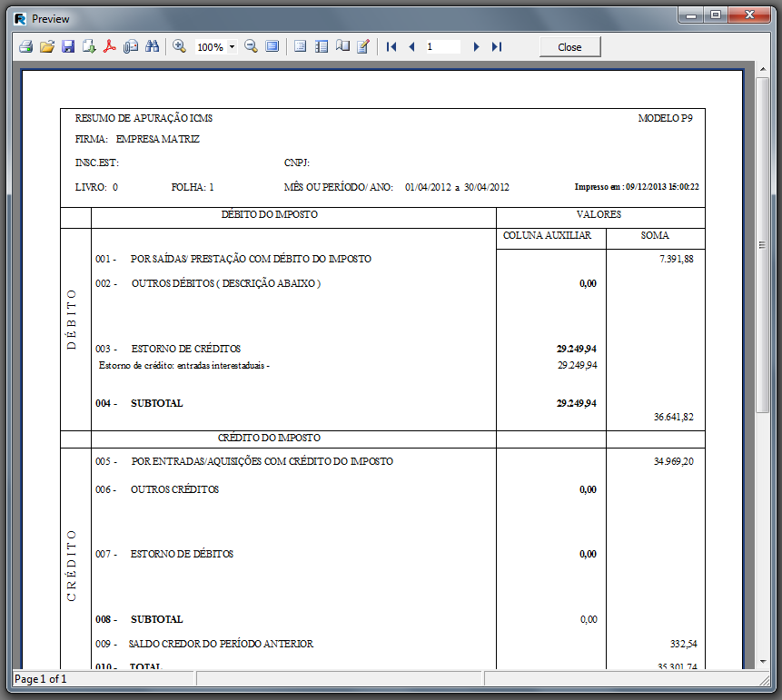Click 'EMPRESA MATRIZ' firm name
782x700 pixels.
(x=158, y=139)
